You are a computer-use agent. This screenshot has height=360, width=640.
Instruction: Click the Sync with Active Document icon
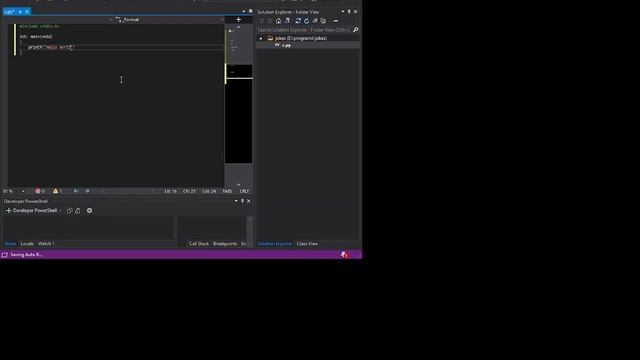[298, 21]
